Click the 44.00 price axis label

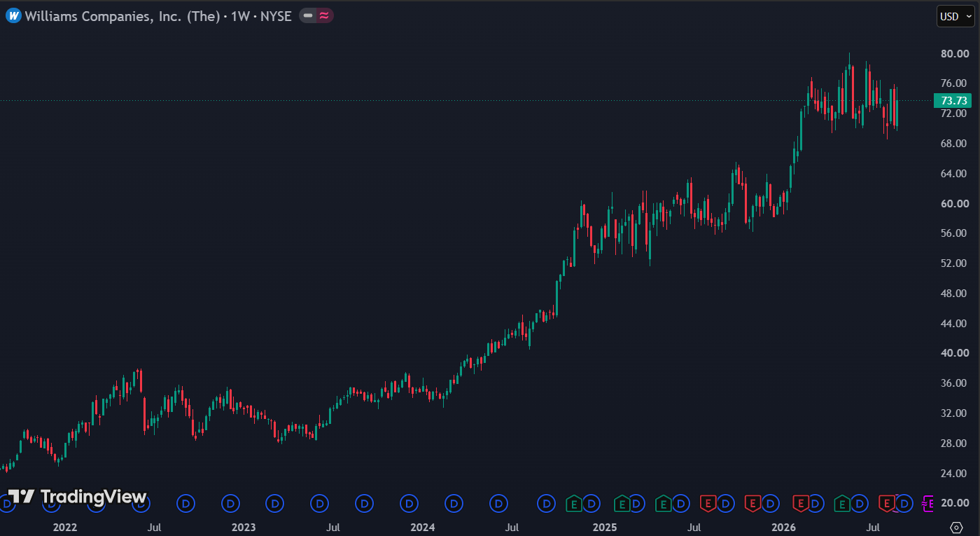(x=955, y=324)
